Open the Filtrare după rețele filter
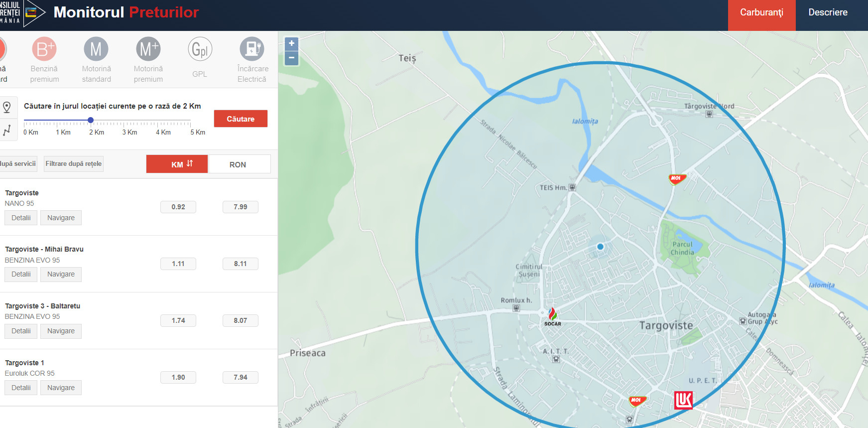This screenshot has height=428, width=868. [x=74, y=163]
